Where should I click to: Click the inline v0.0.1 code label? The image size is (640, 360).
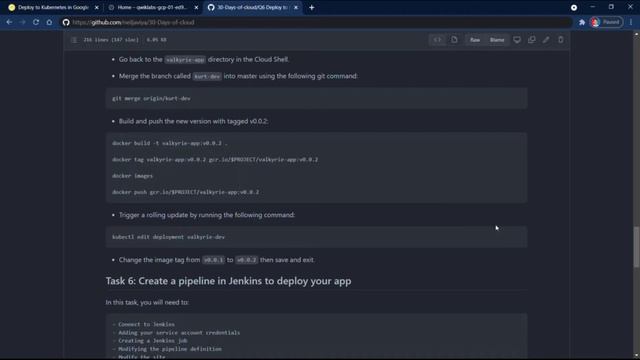point(213,260)
